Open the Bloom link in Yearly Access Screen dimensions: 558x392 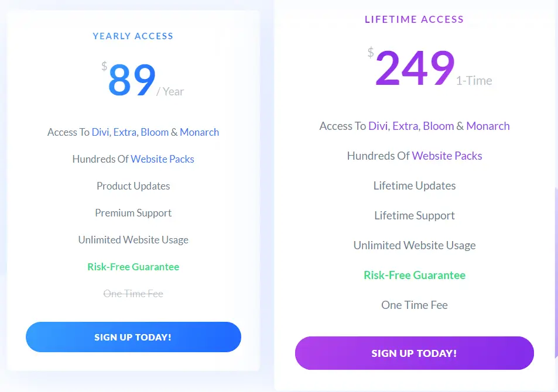155,132
